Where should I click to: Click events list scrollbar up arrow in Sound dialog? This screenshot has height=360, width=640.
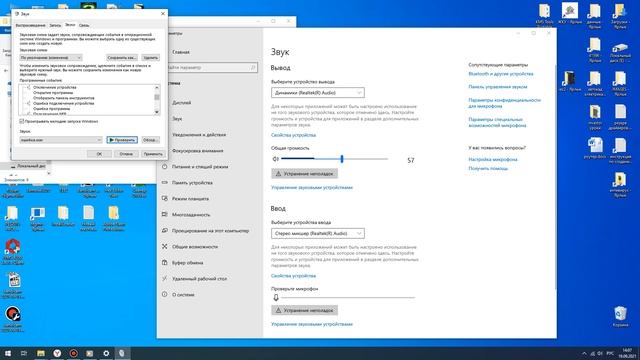[157, 87]
